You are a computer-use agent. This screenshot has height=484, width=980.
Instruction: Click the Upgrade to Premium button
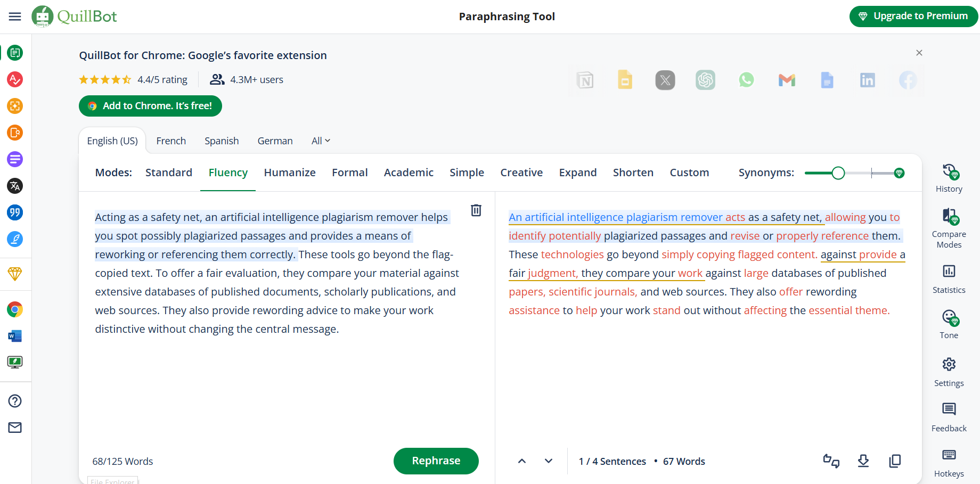point(913,17)
